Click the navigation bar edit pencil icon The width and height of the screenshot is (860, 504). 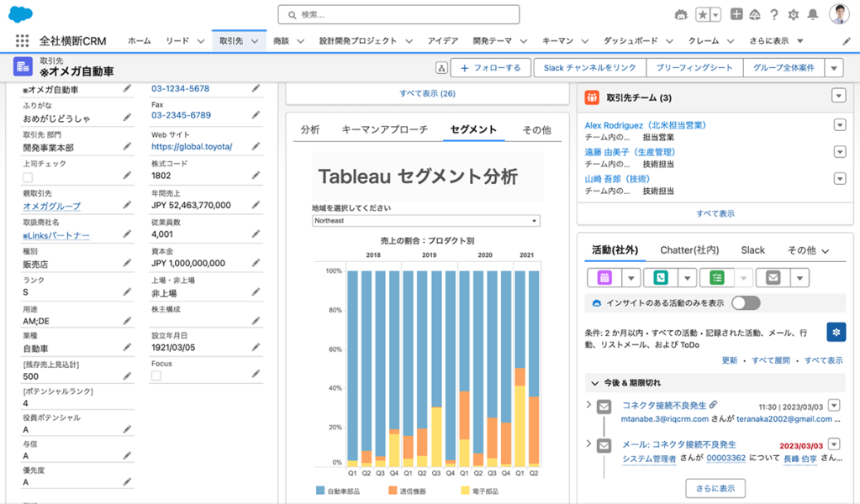847,41
